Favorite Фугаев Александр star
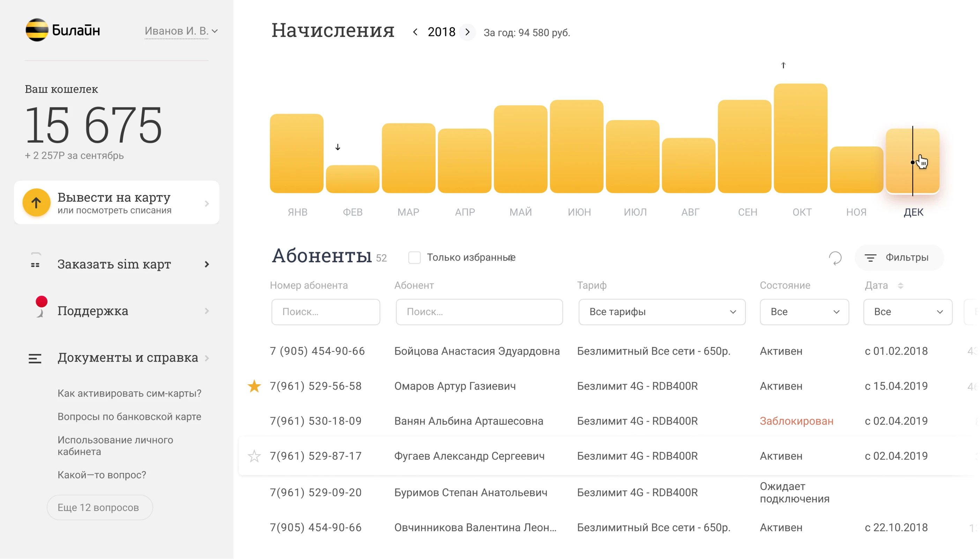The image size is (980, 559). 254,456
